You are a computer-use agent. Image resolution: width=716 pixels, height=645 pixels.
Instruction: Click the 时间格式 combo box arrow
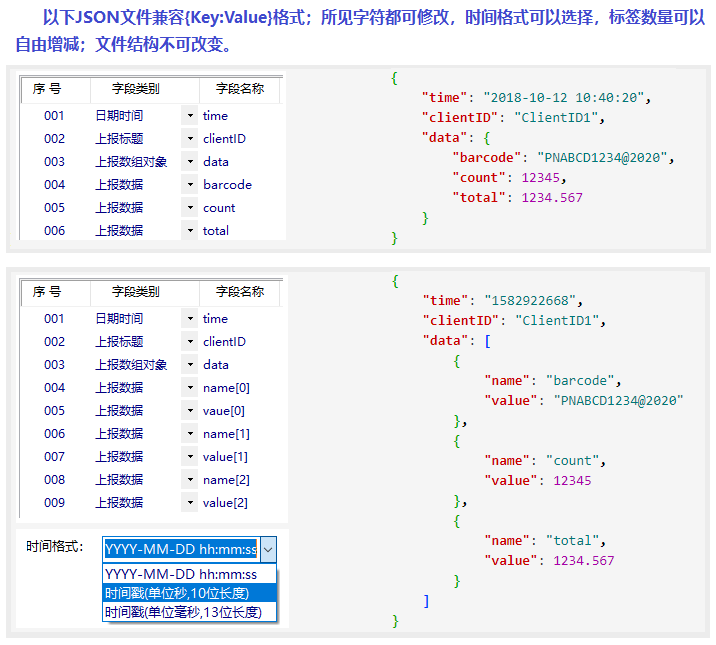[268, 549]
